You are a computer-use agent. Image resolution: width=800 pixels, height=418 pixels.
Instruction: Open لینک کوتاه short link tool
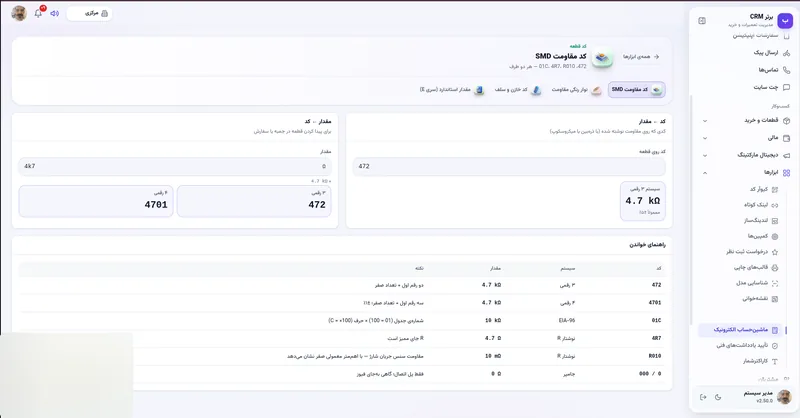(x=761, y=205)
